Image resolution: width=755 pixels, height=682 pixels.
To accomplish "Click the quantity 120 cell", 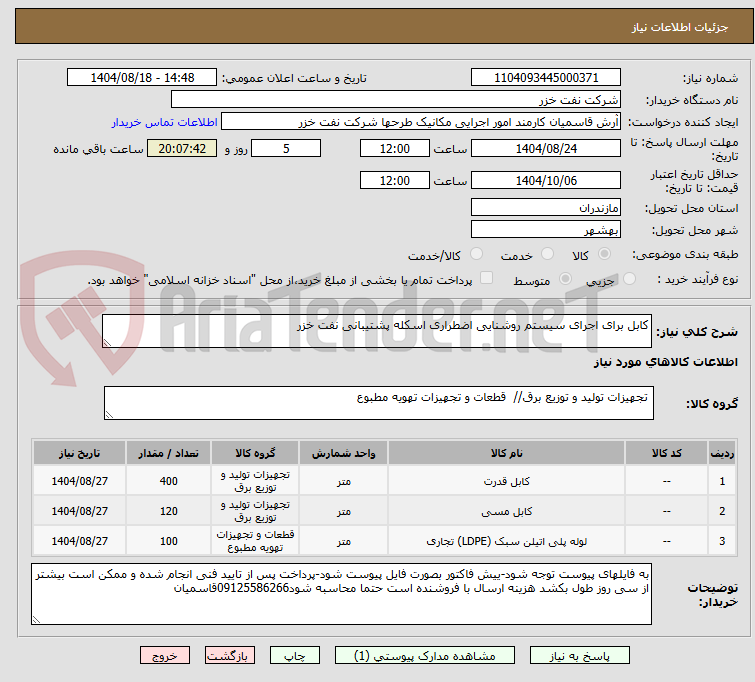I will pyautogui.click(x=169, y=511).
